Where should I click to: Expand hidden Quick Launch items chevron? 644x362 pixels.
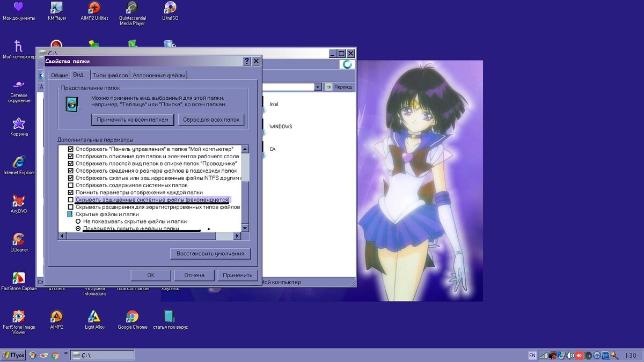(x=66, y=353)
